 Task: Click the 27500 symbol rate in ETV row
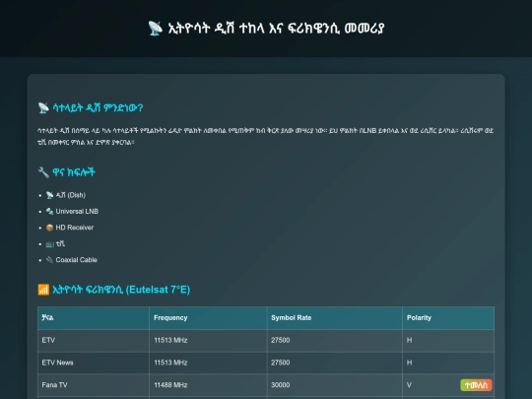point(335,340)
